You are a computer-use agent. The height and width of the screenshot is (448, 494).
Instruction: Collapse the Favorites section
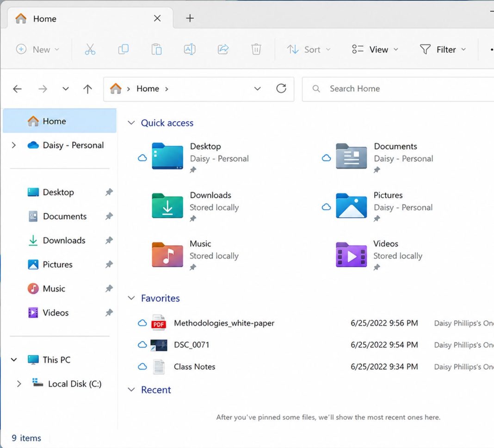point(131,298)
